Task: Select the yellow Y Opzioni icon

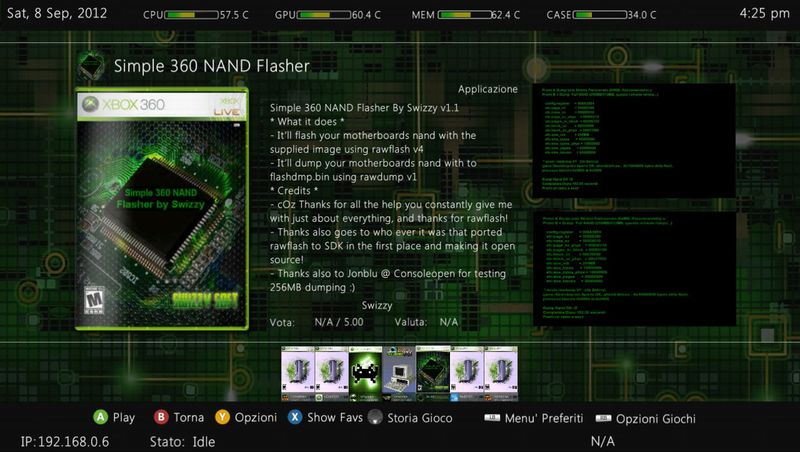Action: (224, 417)
